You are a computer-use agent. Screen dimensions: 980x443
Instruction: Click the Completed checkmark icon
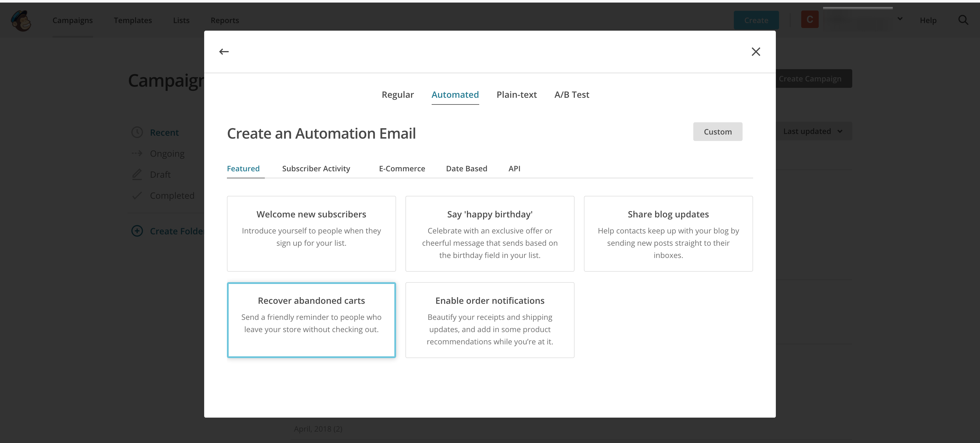pos(137,196)
